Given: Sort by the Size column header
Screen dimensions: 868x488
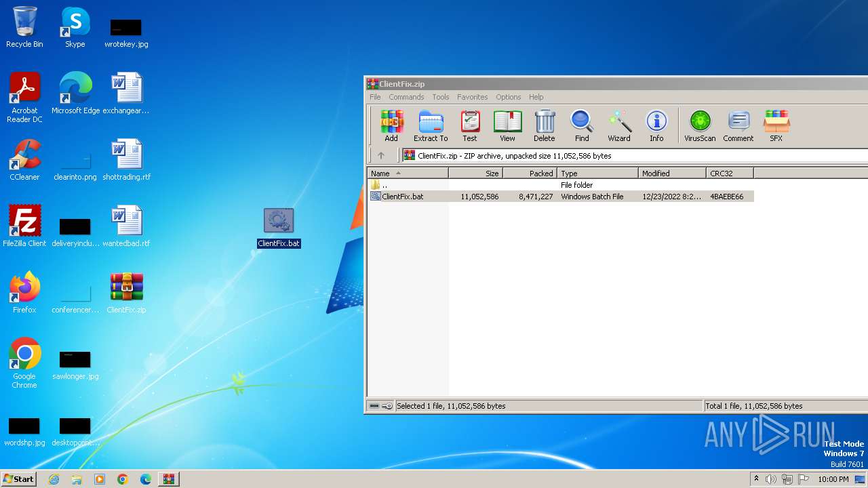Looking at the screenshot, I should (475, 174).
